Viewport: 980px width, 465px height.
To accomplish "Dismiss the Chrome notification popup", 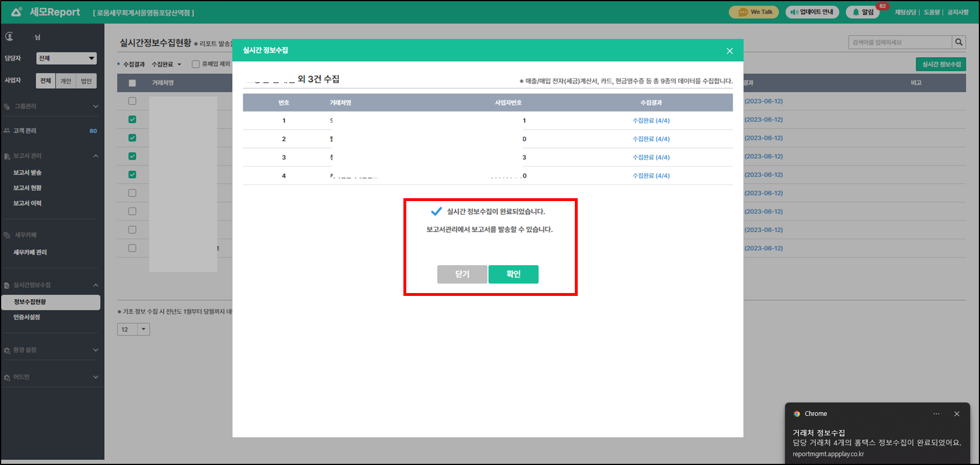I will pos(957,414).
